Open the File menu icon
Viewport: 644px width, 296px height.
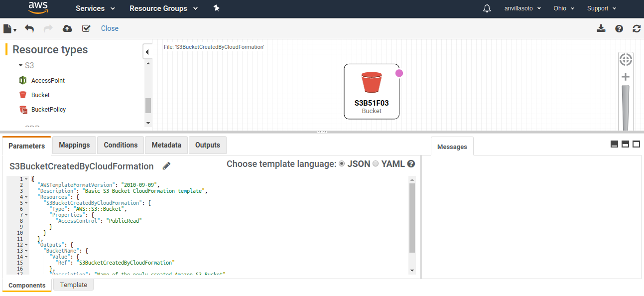(x=10, y=28)
